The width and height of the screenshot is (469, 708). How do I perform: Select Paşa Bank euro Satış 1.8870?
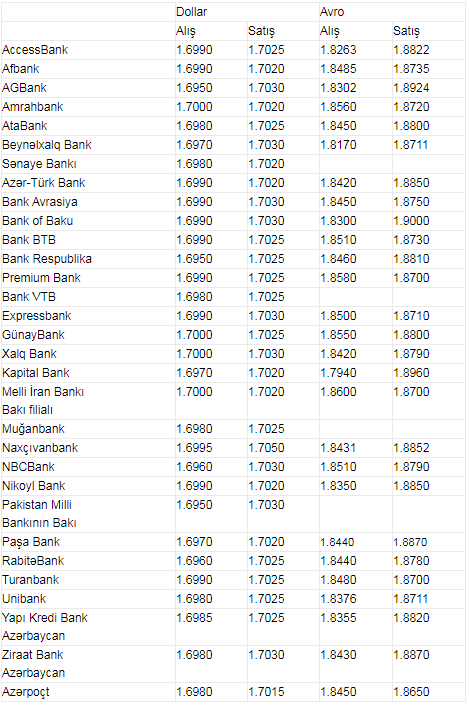(x=410, y=542)
